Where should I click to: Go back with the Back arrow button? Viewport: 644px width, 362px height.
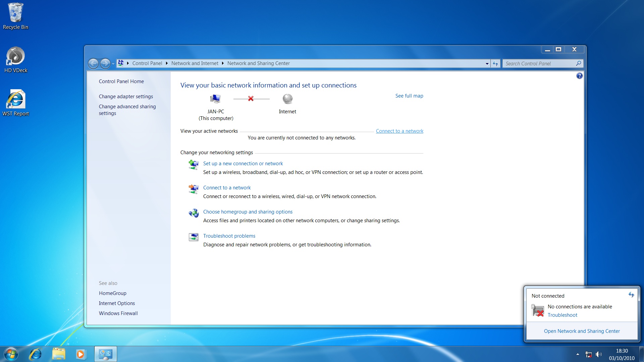point(93,63)
